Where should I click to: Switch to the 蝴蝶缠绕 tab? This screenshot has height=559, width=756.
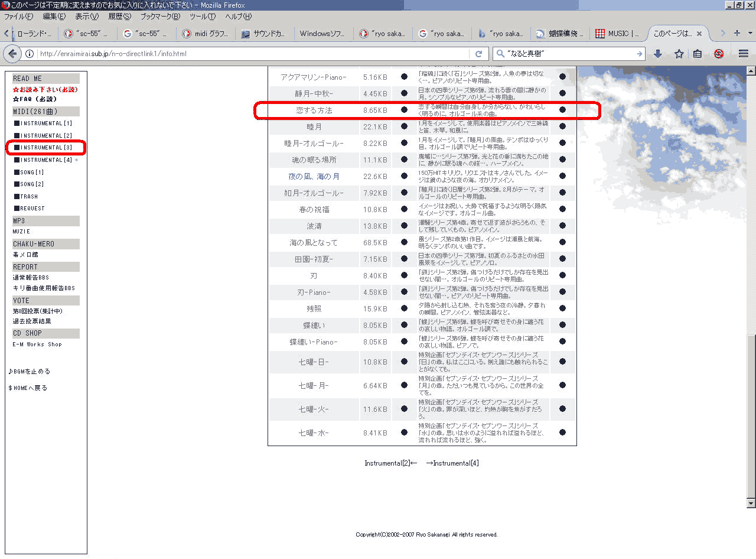[559, 34]
